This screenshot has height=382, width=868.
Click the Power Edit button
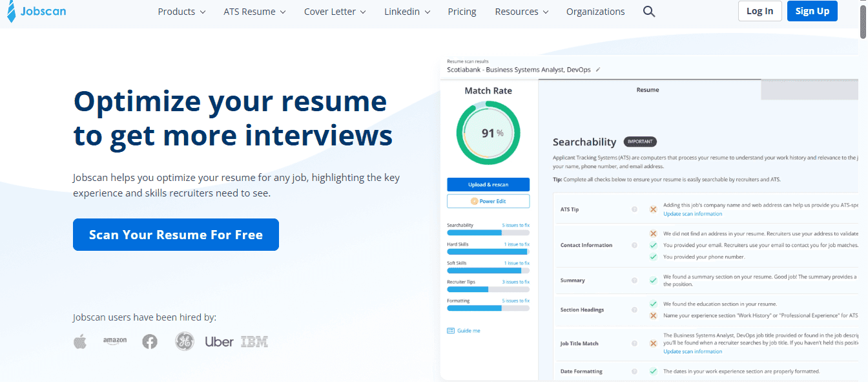click(x=488, y=201)
